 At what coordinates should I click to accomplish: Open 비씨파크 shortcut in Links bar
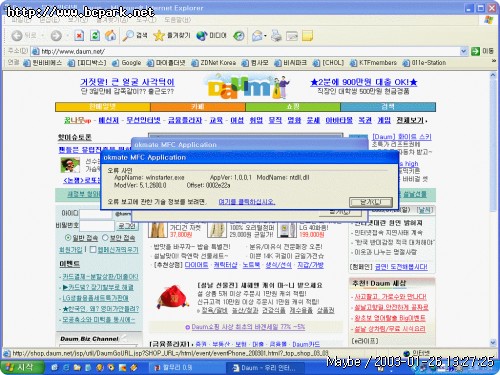coord(291,63)
